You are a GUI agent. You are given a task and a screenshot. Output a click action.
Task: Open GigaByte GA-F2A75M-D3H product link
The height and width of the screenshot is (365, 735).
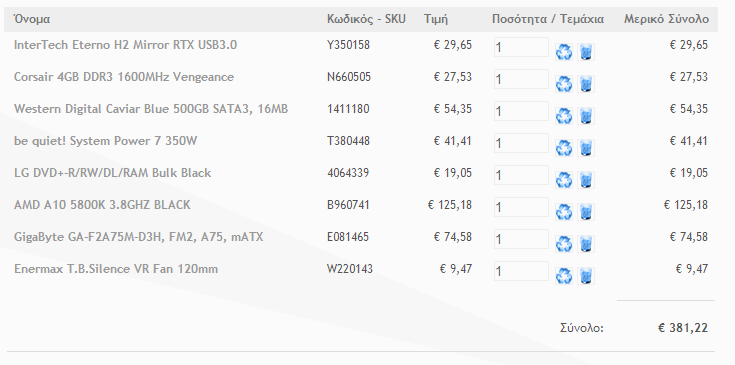click(138, 237)
